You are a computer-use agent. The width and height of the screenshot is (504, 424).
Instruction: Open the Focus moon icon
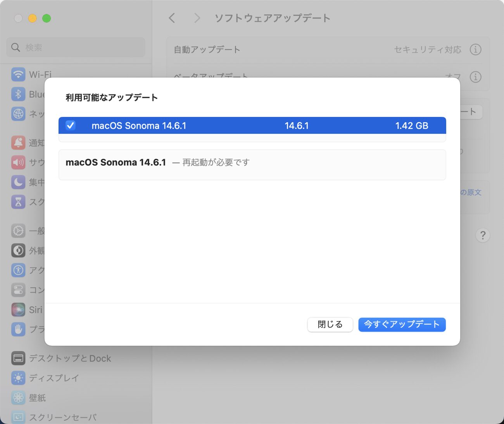(18, 182)
